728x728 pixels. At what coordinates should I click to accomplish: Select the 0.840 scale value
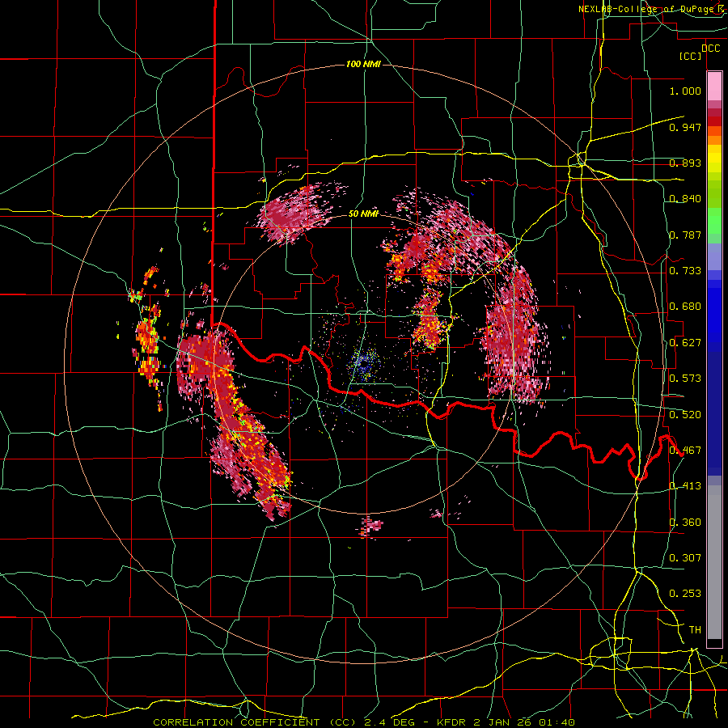[685, 199]
